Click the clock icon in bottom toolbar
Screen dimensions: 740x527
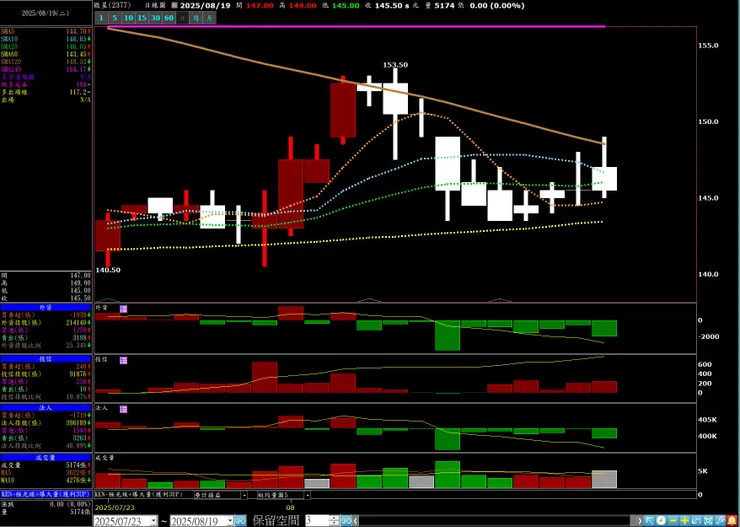pos(661,521)
